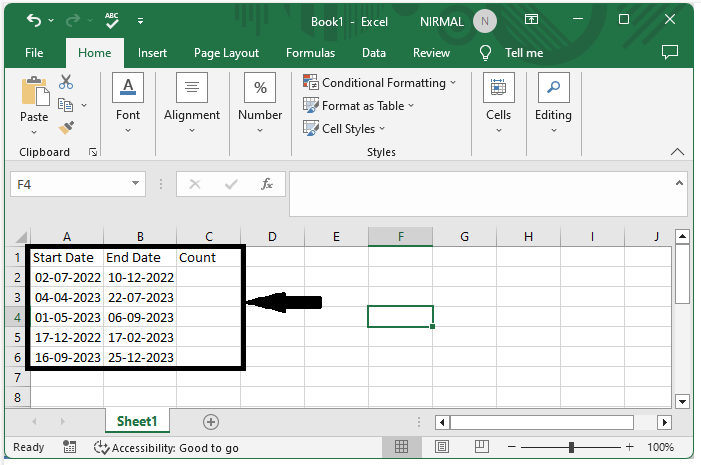Click Accessibility: Good to go status

click(x=166, y=447)
